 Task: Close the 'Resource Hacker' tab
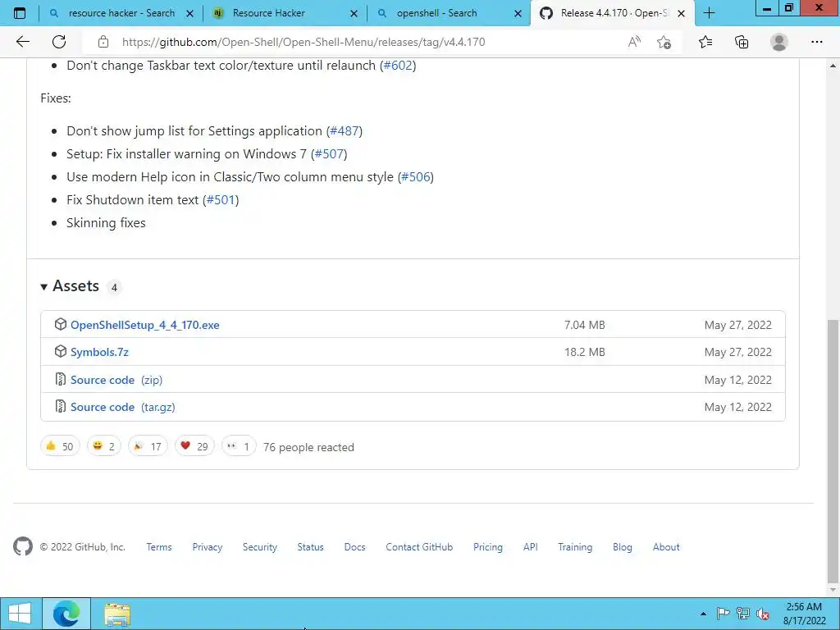[354, 13]
